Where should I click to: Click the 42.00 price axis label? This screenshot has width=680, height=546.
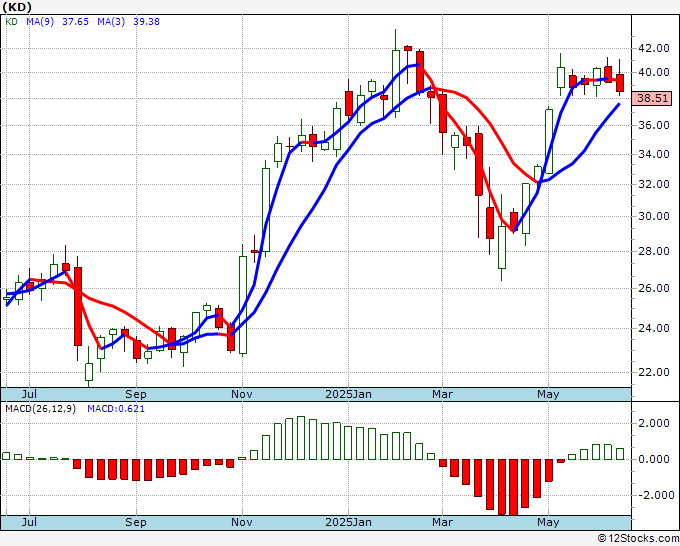click(x=653, y=48)
